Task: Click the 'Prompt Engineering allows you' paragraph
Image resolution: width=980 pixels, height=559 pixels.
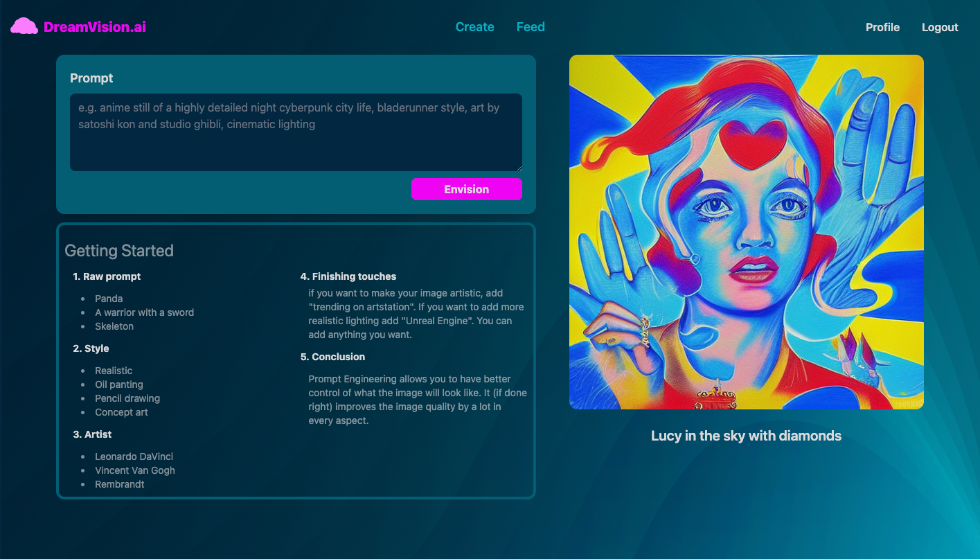Action: click(x=418, y=400)
